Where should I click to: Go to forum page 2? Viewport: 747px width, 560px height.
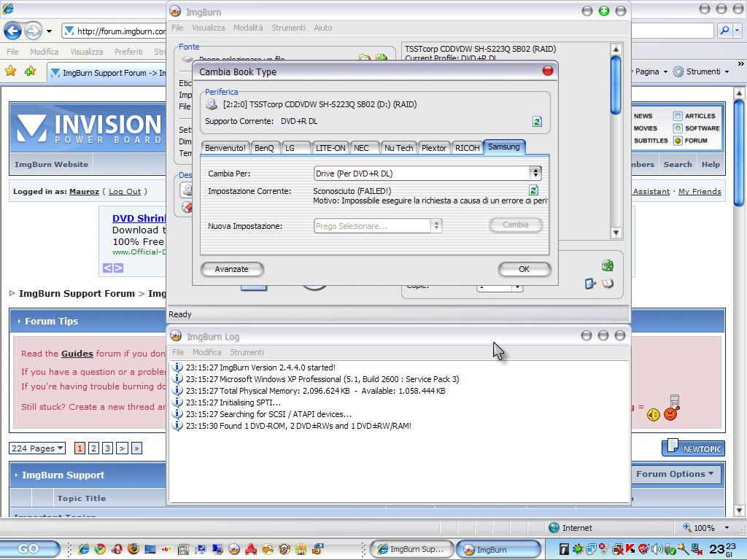click(94, 448)
